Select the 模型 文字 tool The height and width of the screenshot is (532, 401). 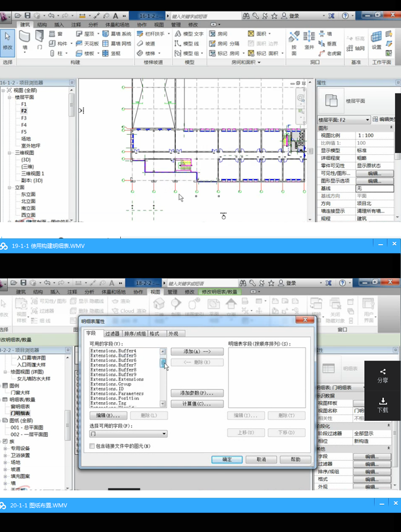click(189, 34)
